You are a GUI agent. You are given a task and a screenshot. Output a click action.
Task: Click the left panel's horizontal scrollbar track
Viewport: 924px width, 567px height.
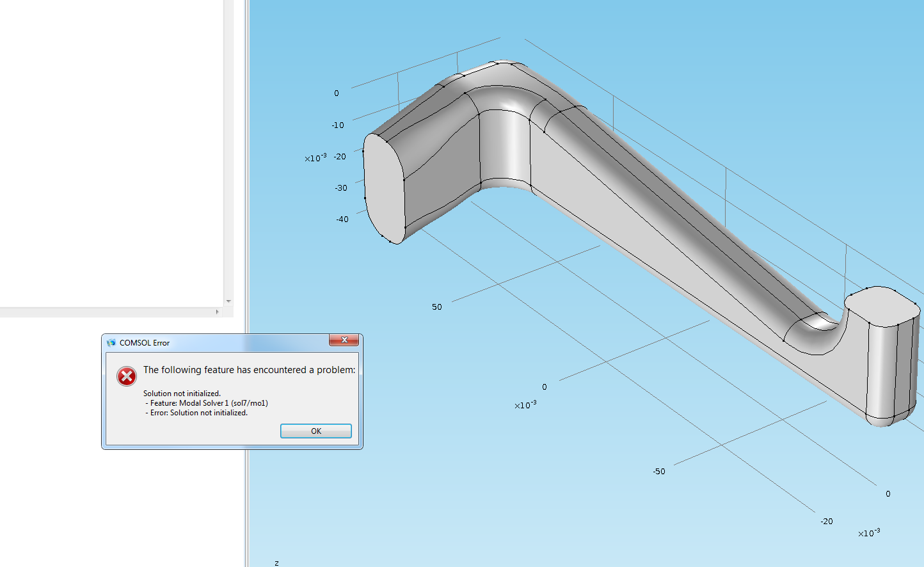[x=109, y=312]
